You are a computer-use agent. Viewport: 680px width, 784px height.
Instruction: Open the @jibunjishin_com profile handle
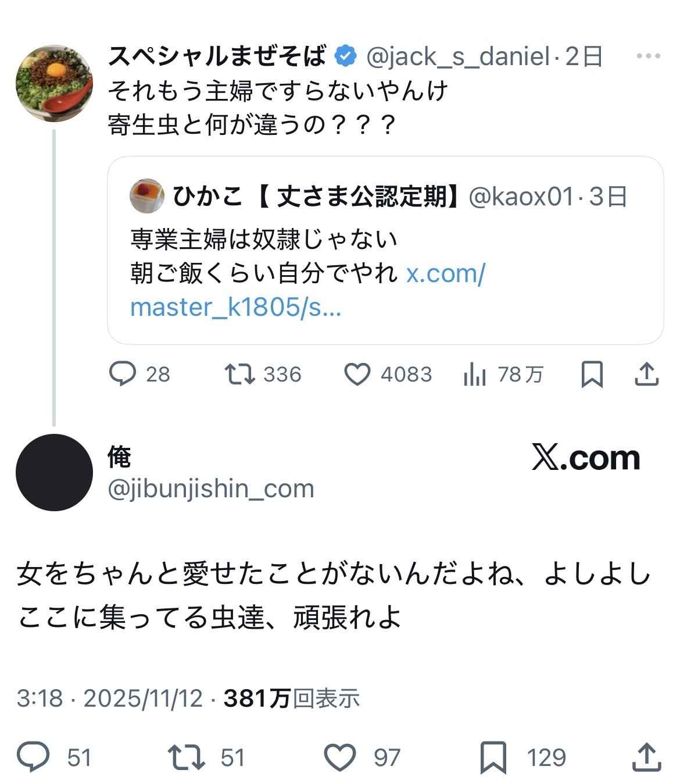(x=210, y=489)
